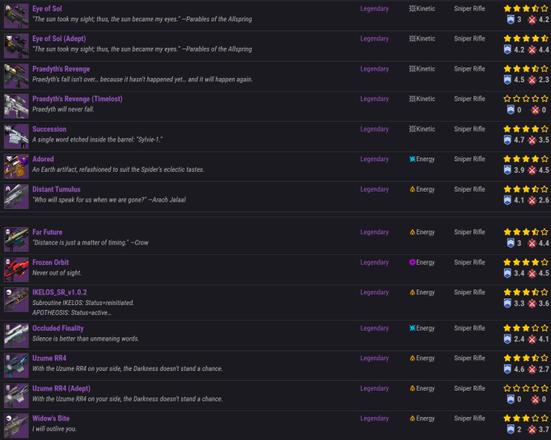The image size is (551, 440).
Task: Click the Frozen Orbit red weapon thumbnail
Action: tap(16, 270)
